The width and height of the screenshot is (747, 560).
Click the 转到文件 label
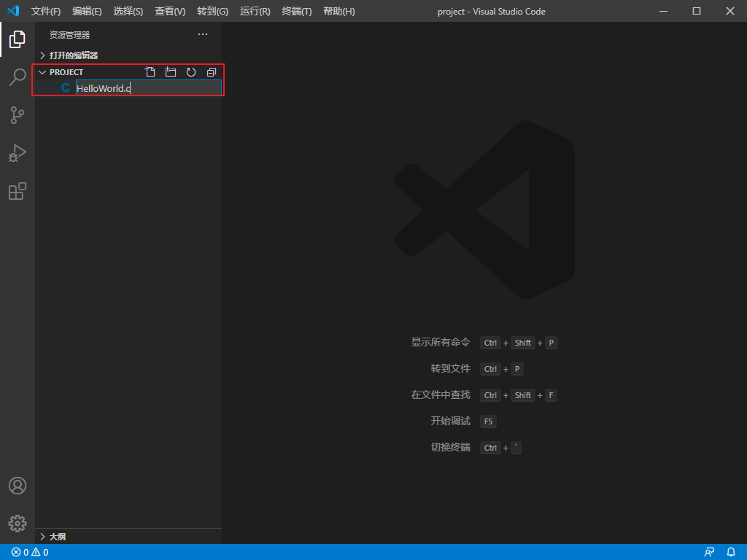(451, 368)
